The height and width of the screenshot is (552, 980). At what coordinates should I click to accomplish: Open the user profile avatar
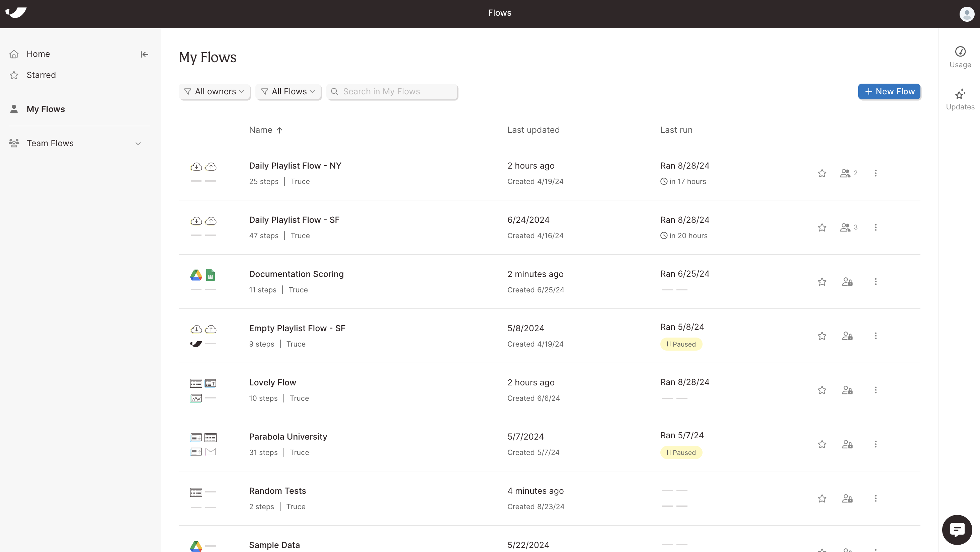(x=966, y=14)
